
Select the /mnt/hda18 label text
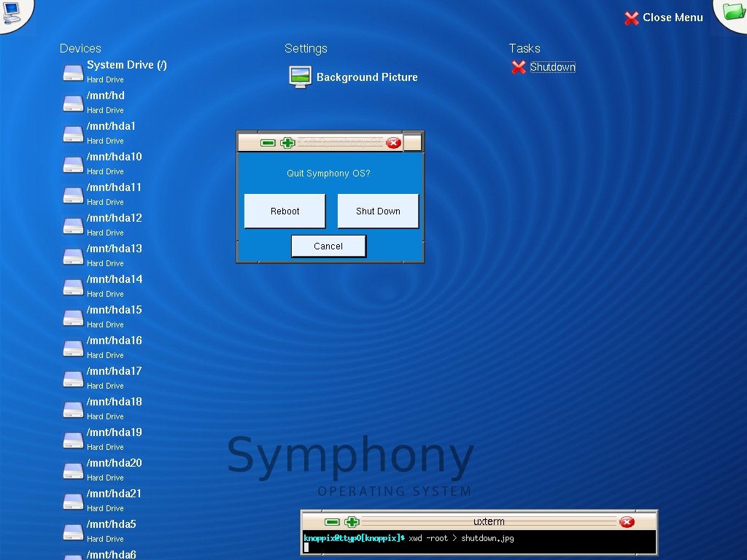point(115,402)
